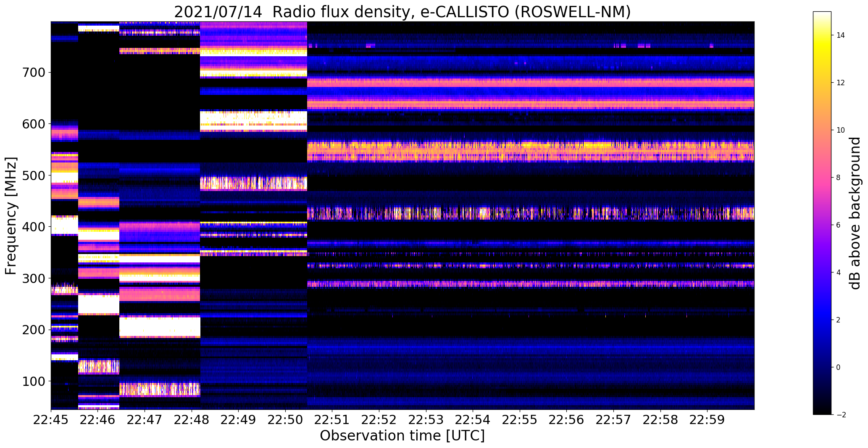868x448 pixels.
Task: Click the colorbar tick label 4
Action: point(839,272)
